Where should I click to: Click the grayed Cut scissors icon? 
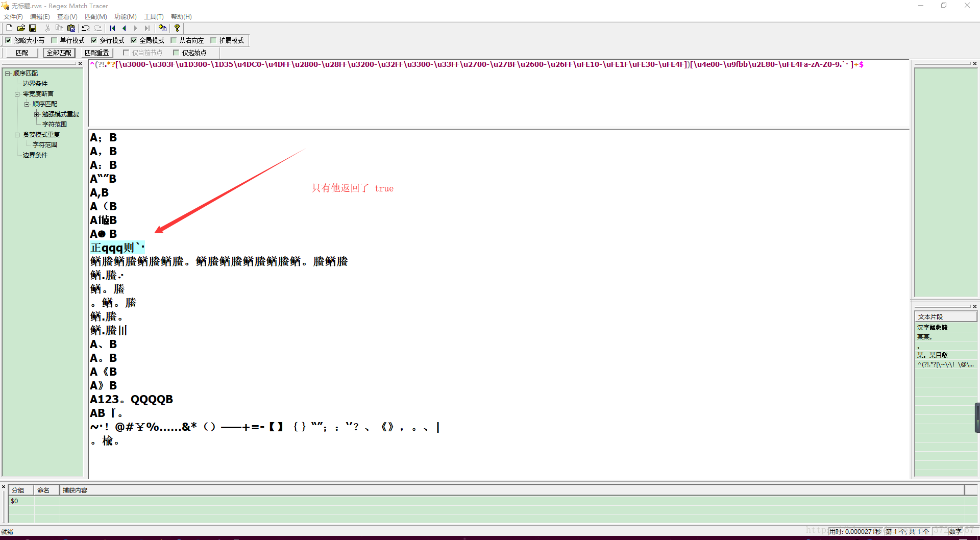click(47, 28)
